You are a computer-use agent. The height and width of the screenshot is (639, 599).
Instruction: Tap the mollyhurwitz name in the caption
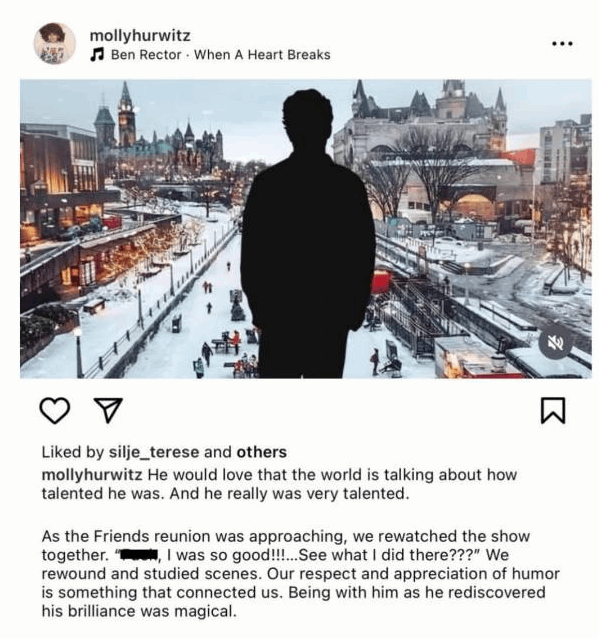point(92,475)
